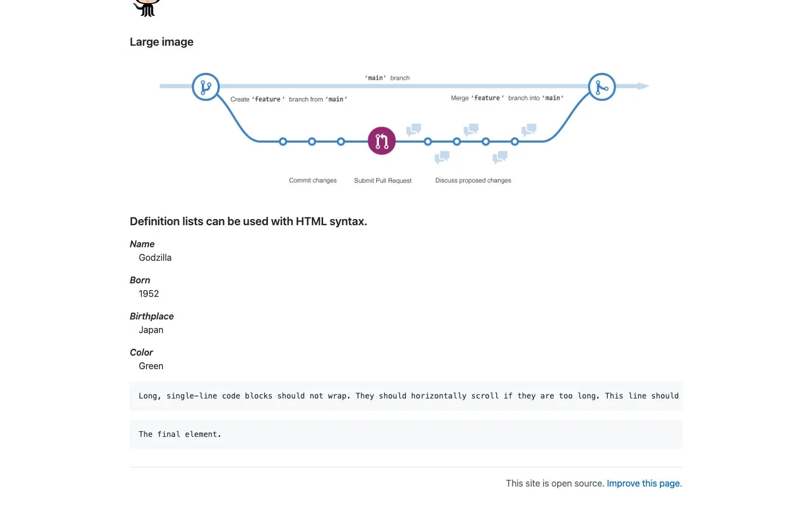Click the 'Green' definition value
This screenshot has width=812, height=508.
(151, 366)
